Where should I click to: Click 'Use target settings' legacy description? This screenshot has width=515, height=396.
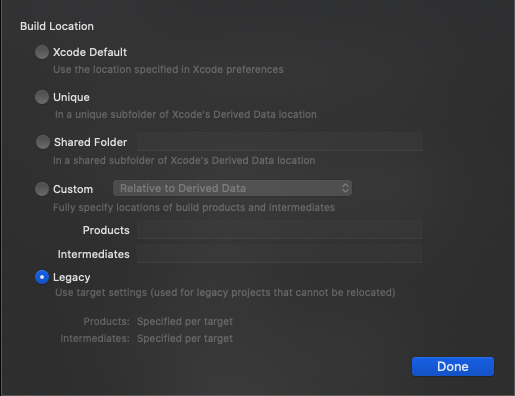(225, 292)
